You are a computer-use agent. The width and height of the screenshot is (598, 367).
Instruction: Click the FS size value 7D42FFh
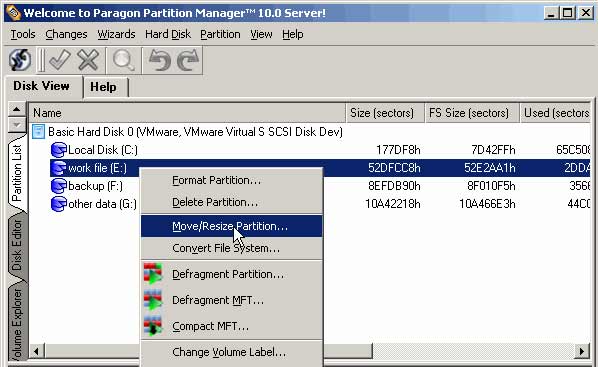coord(493,150)
